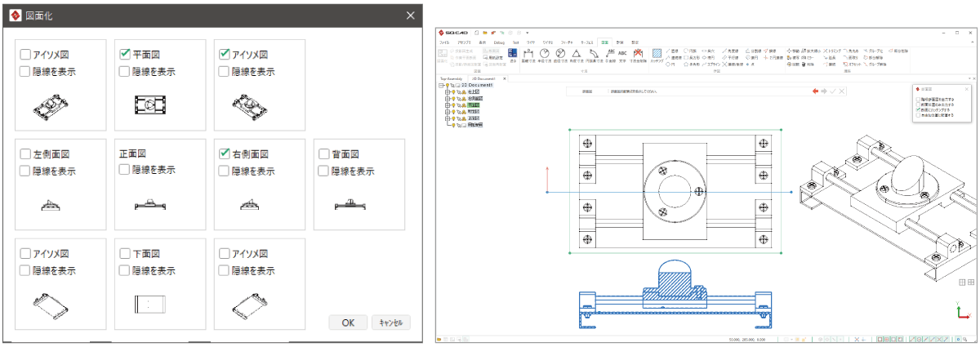Collapse the 2D Document1 root tree node
This screenshot has height=347, width=980.
441,84
